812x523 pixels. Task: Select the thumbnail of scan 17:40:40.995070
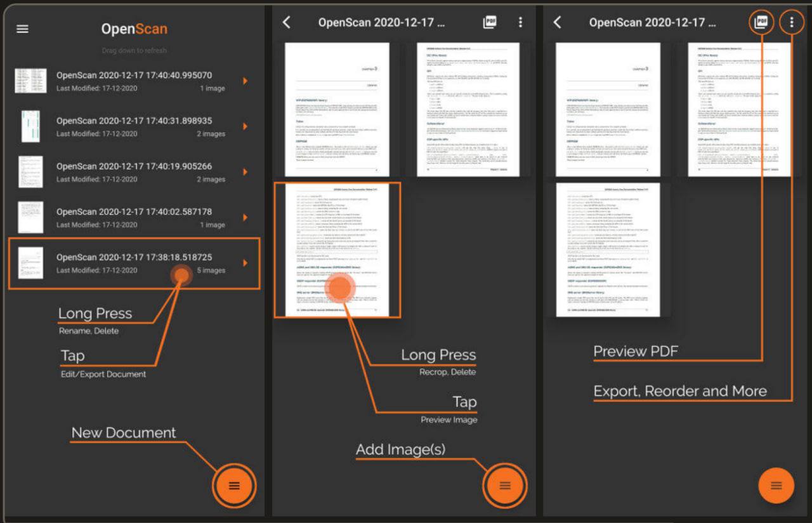tap(30, 81)
